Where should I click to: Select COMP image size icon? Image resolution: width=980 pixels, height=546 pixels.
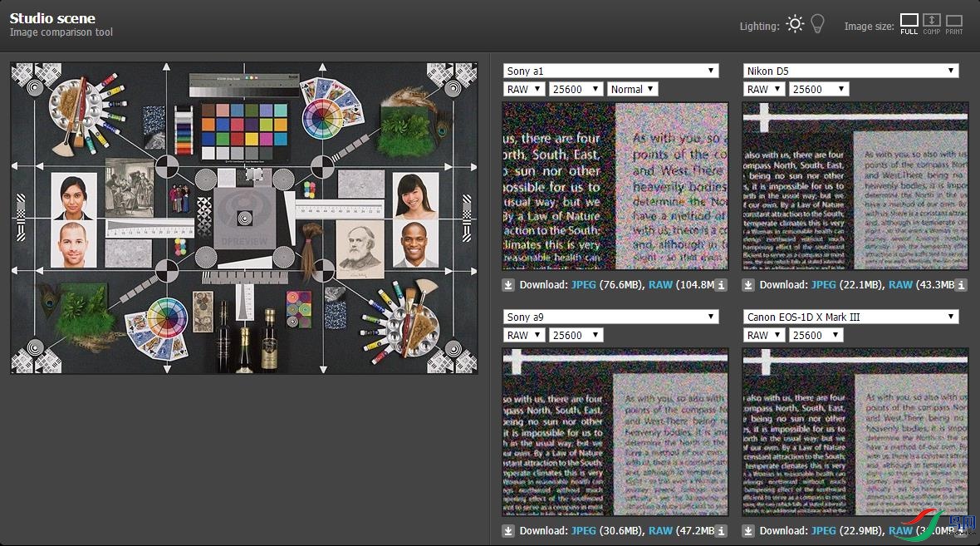coord(931,23)
